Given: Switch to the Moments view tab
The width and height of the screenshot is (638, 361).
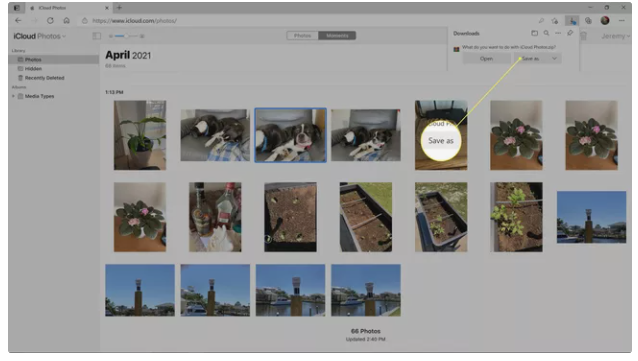Looking at the screenshot, I should click(x=337, y=36).
